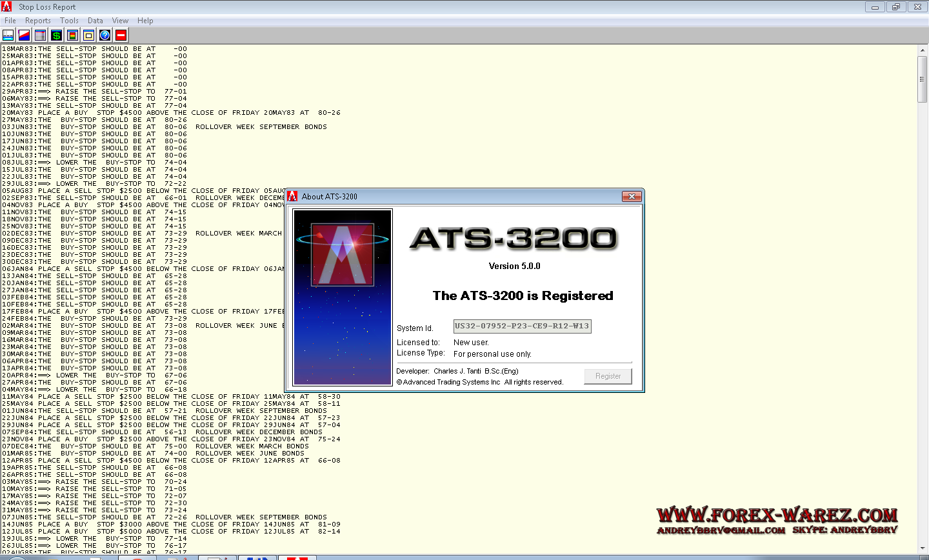
Task: Open the File menu
Action: tap(10, 21)
